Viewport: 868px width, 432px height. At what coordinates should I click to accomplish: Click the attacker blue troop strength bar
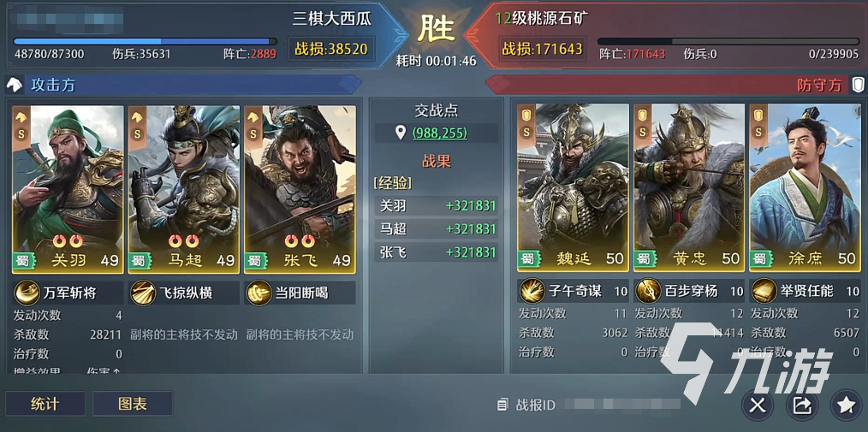click(x=145, y=41)
